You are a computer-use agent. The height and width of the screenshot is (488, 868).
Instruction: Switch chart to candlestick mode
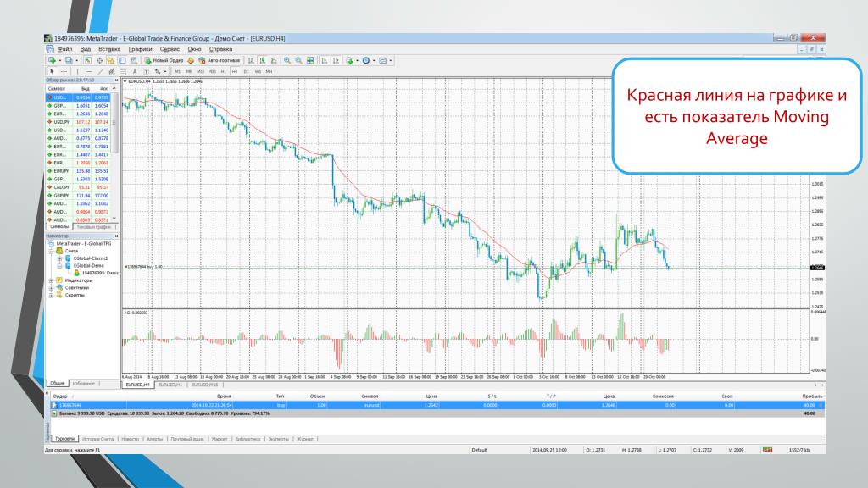point(262,60)
